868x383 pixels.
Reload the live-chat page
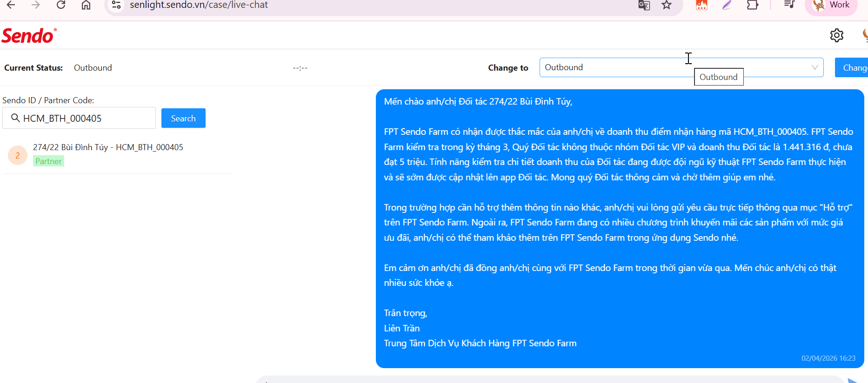[60, 5]
